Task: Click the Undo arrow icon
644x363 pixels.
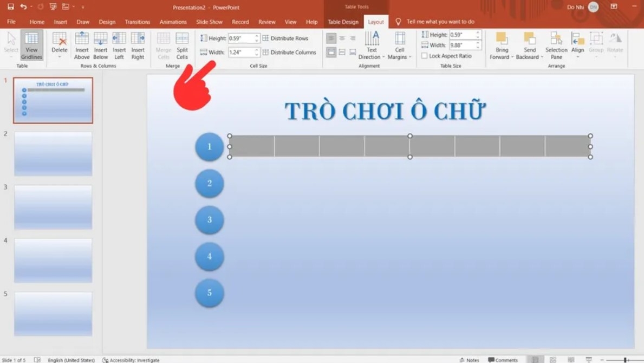Action: point(23,7)
